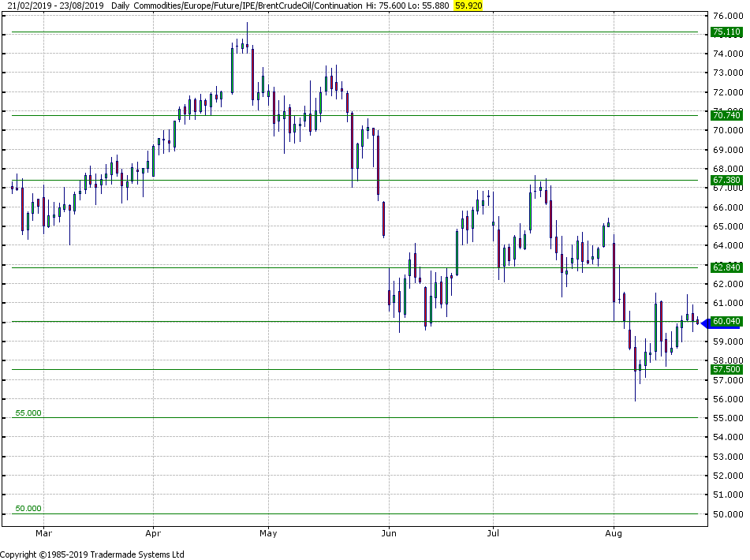The image size is (750, 560).
Task: Click the BrentCrudeOil Continuation instrument path
Action: [260, 6]
